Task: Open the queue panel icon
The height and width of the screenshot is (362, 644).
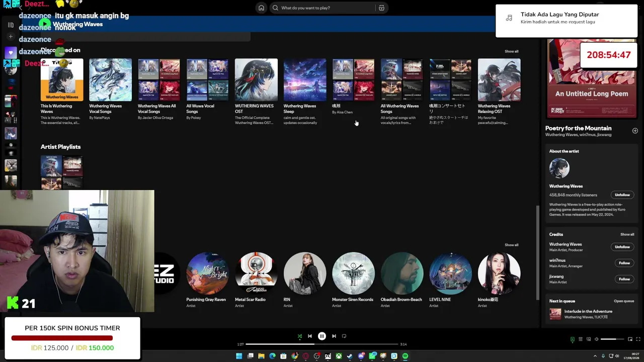Action: [580, 339]
